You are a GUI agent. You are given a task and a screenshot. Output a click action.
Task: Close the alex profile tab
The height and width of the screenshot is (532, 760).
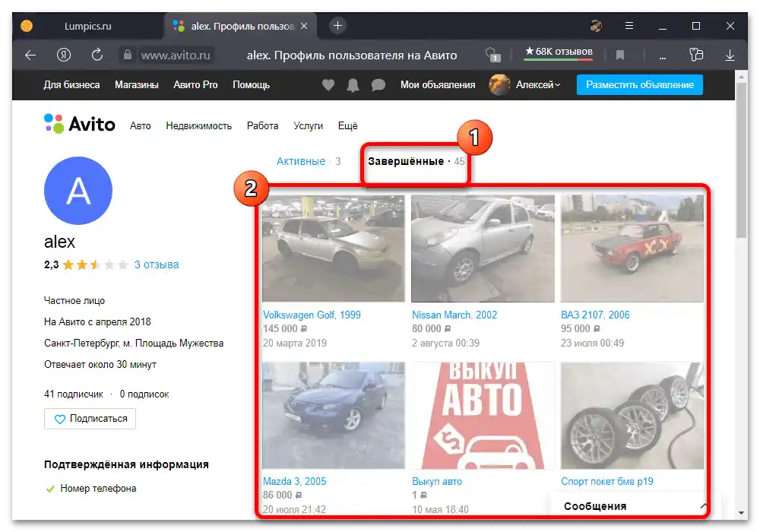(304, 26)
